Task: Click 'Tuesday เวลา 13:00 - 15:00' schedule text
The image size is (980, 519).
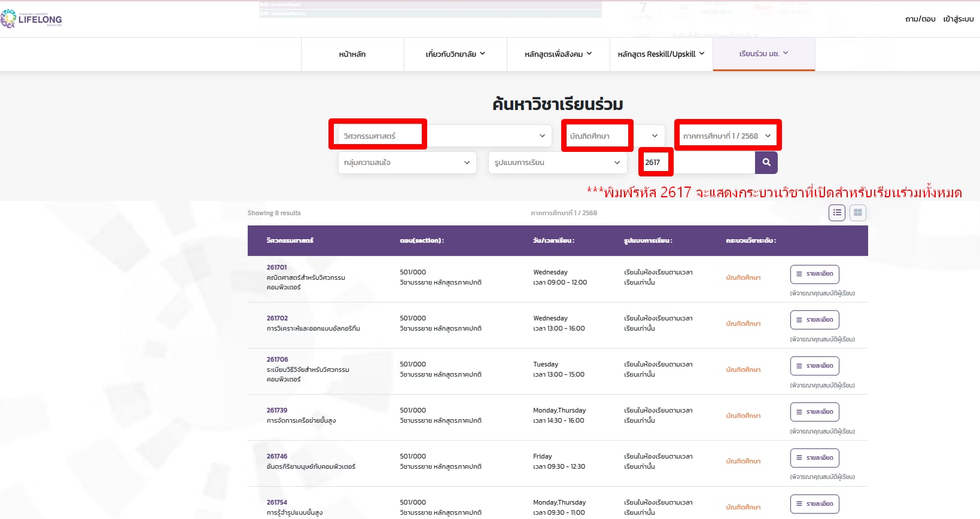Action: tap(559, 370)
